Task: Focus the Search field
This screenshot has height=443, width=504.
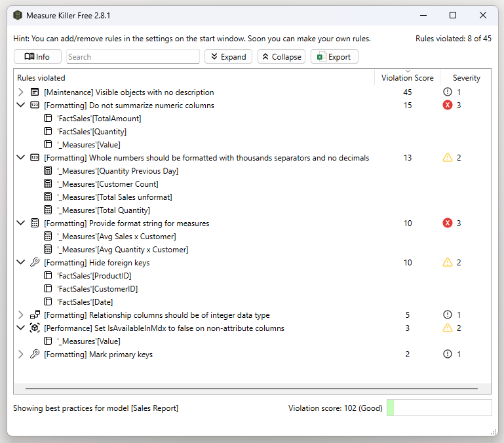Action: pos(133,56)
